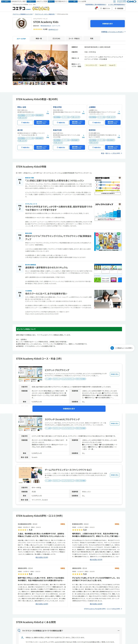The height and width of the screenshot is (644, 138).
Task: See details of スクラッチ(Scratch)プログラミング course
Action: click(x=114, y=424)
